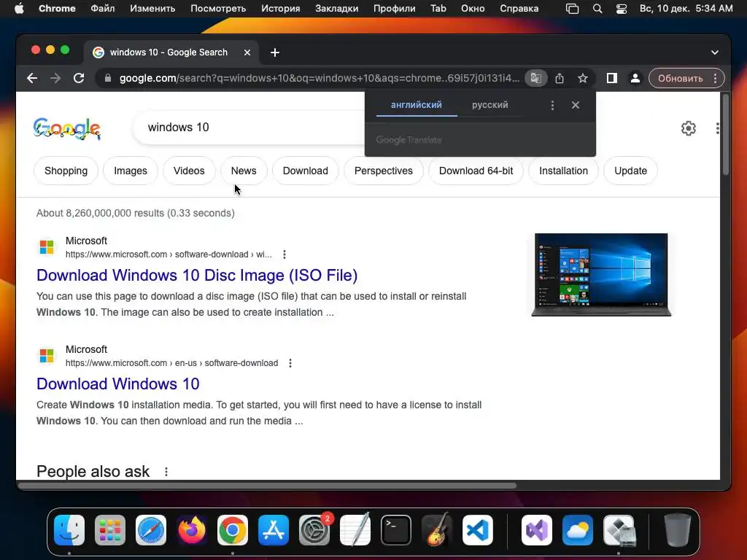Open options for first Microsoft result
The height and width of the screenshot is (560, 747).
tap(285, 254)
